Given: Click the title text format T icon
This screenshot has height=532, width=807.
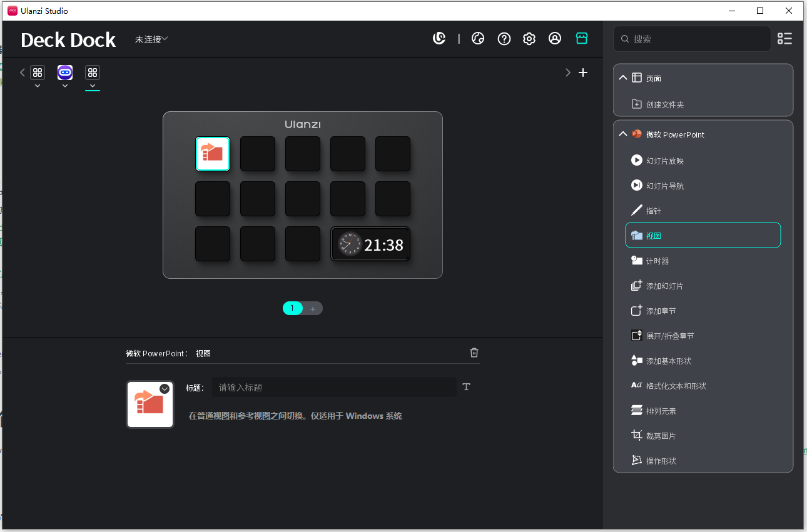Looking at the screenshot, I should 466,387.
